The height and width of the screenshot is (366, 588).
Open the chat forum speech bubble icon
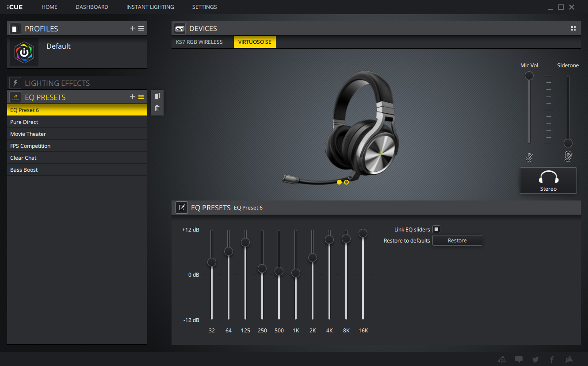519,359
